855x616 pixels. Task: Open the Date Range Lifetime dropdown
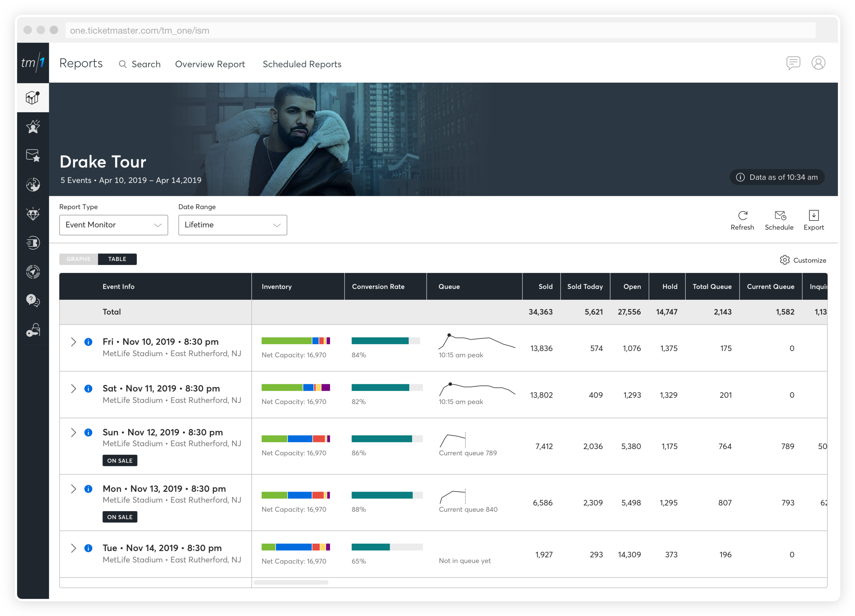(232, 225)
